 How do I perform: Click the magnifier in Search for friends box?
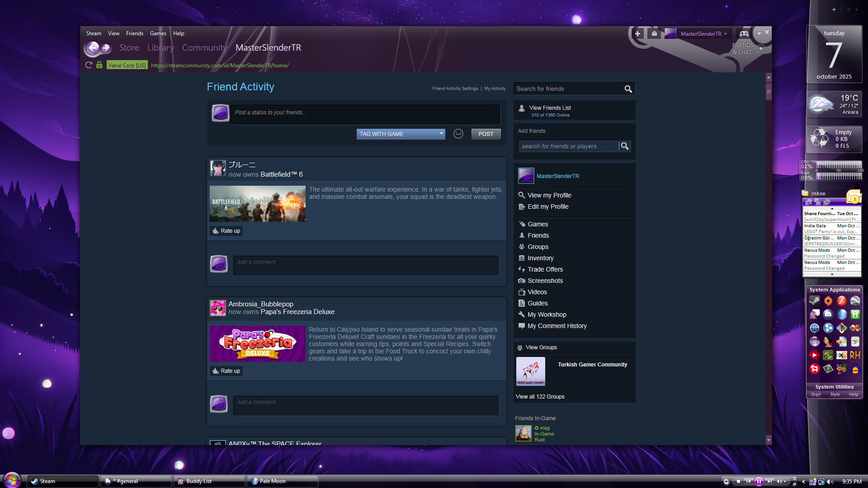tap(628, 89)
